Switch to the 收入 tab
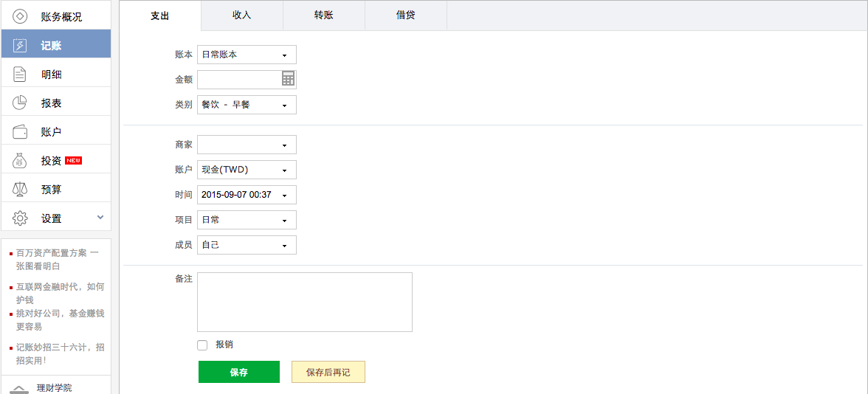This screenshot has width=868, height=394. tap(241, 15)
